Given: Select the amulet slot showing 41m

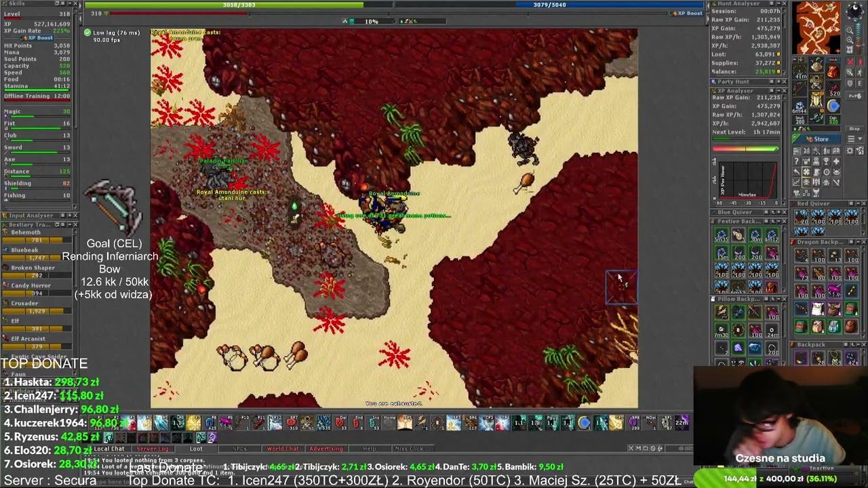Looking at the screenshot, I should [800, 72].
